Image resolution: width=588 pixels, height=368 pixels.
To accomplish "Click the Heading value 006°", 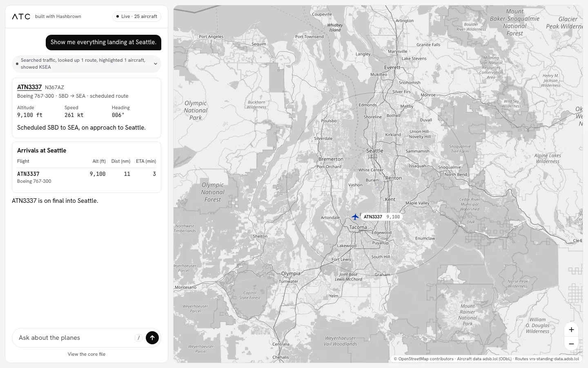I will coord(118,115).
